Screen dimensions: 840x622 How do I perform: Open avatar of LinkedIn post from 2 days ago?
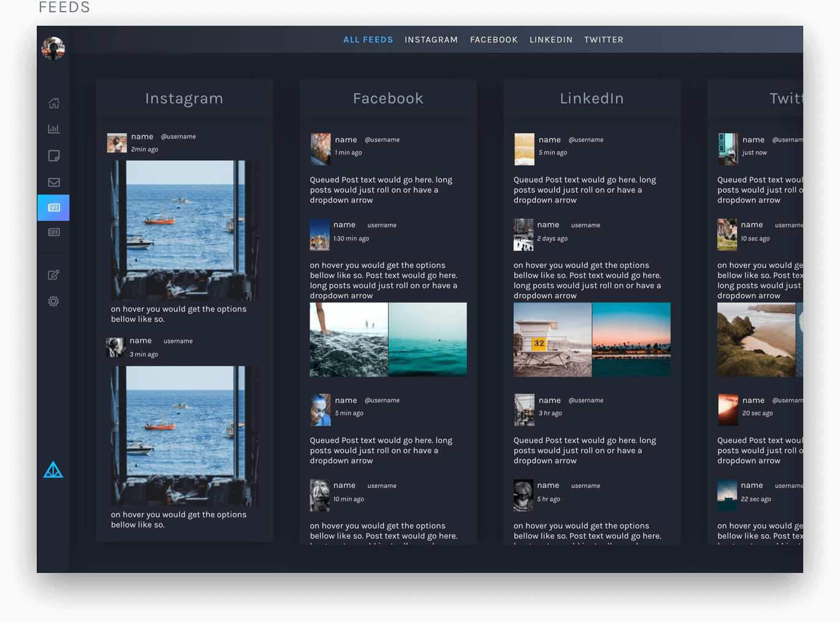point(523,234)
